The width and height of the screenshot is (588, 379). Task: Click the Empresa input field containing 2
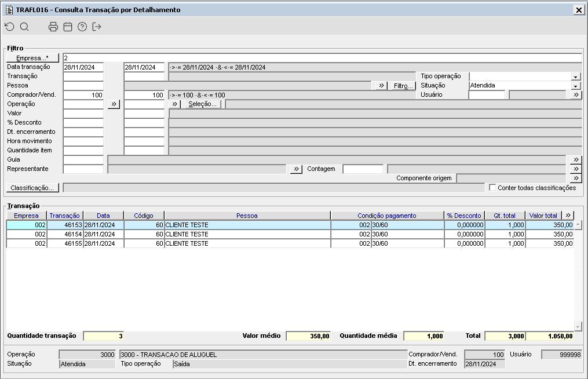point(322,58)
